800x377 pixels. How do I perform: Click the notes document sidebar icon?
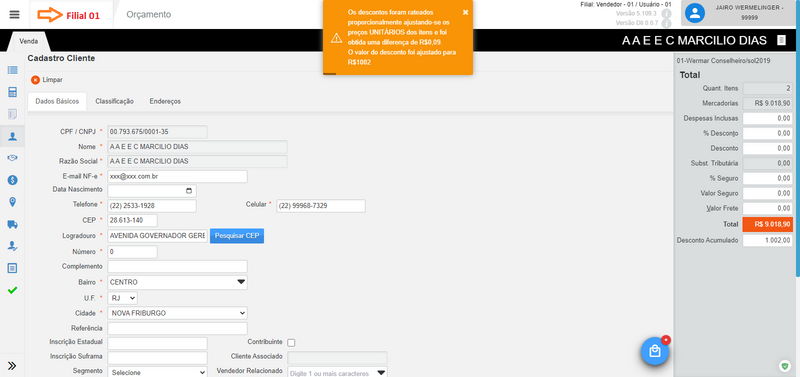(x=13, y=114)
